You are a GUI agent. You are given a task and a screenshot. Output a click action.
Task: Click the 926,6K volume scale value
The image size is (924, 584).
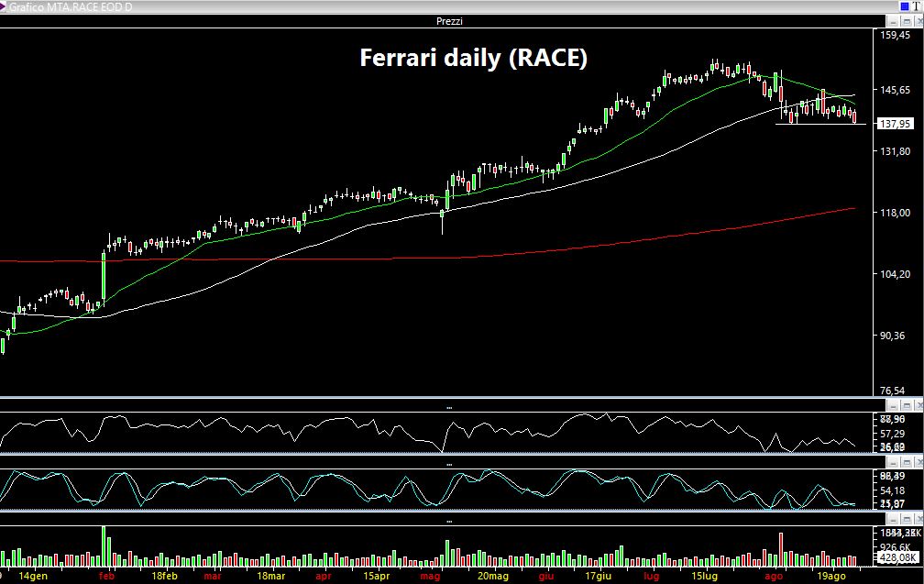(895, 547)
